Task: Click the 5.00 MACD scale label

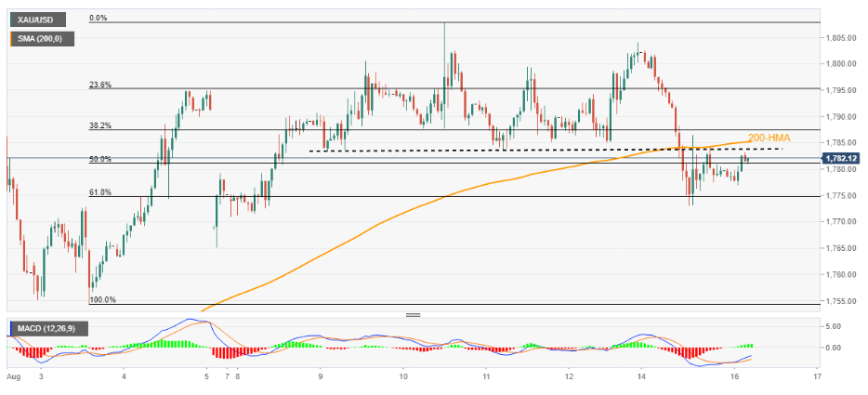Action: pos(833,327)
